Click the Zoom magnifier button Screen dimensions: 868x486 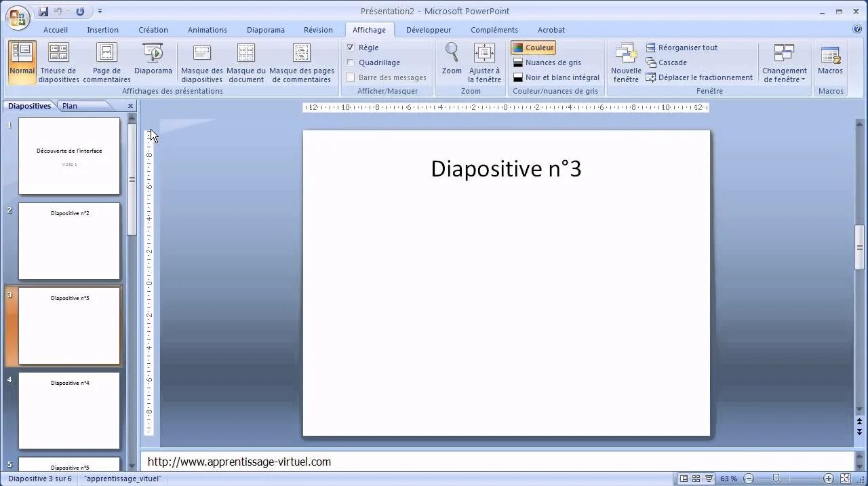pos(452,60)
